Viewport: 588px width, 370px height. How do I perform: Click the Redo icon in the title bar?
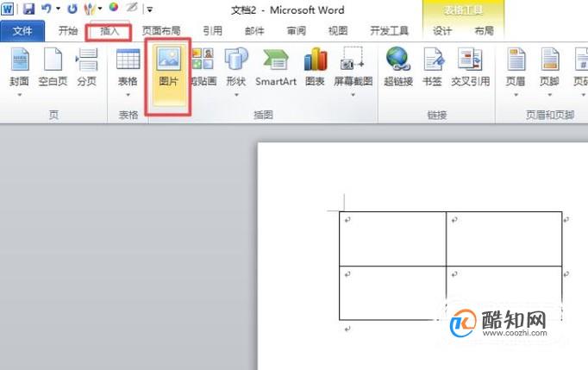click(72, 9)
